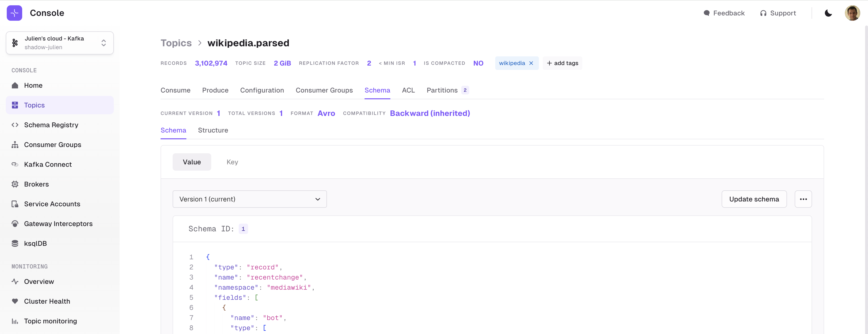Click the Backward (inherited) compatibility value
The image size is (868, 334).
tap(430, 114)
